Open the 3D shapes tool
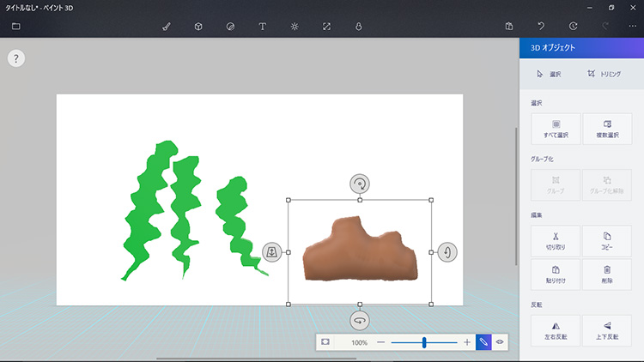Viewport: 644px width, 362px height. tap(198, 26)
